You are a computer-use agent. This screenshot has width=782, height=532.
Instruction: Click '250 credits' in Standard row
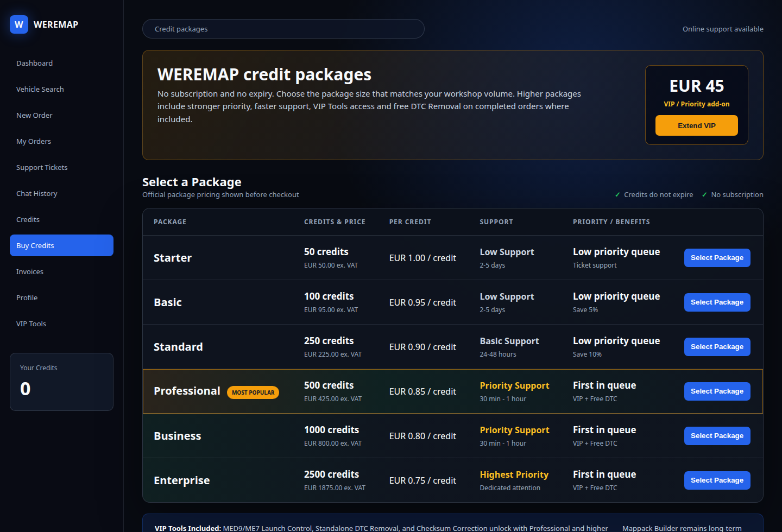(329, 341)
